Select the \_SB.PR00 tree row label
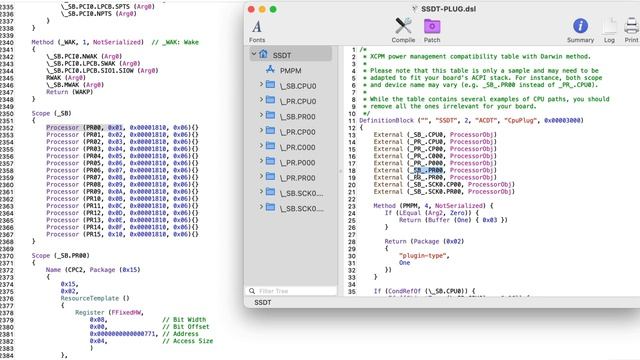The image size is (640, 360). [x=298, y=117]
